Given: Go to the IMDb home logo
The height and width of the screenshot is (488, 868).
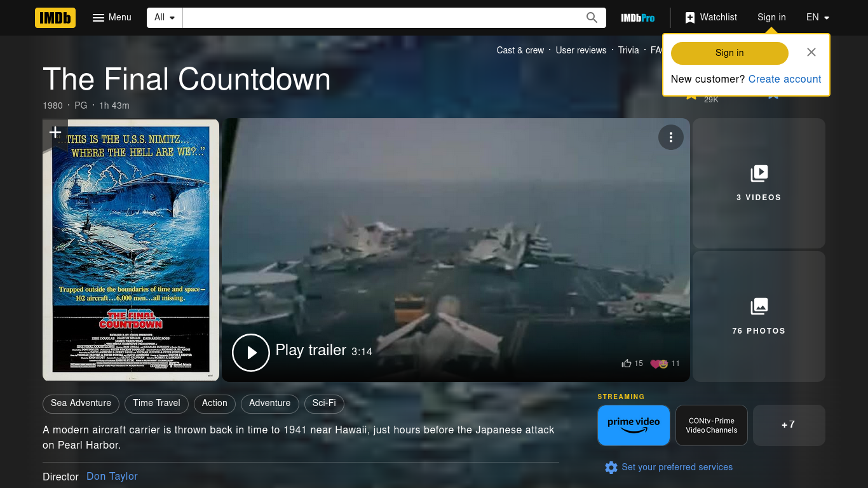Looking at the screenshot, I should 55,18.
